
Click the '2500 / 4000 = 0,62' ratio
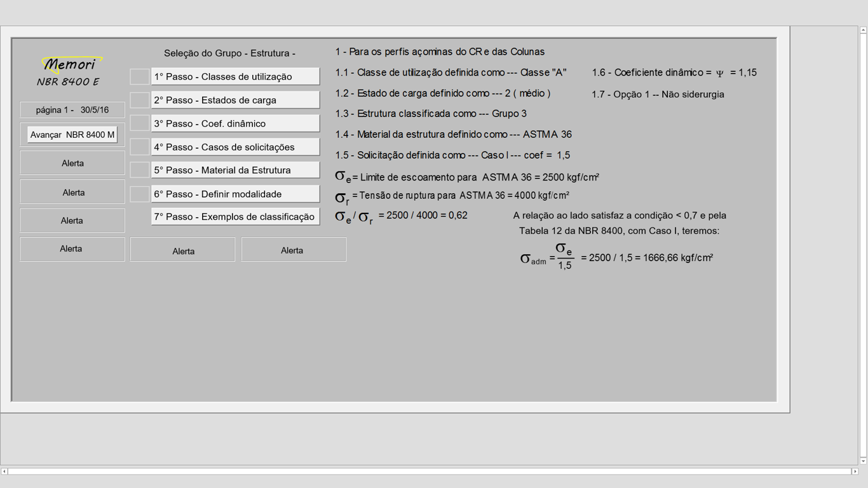423,215
